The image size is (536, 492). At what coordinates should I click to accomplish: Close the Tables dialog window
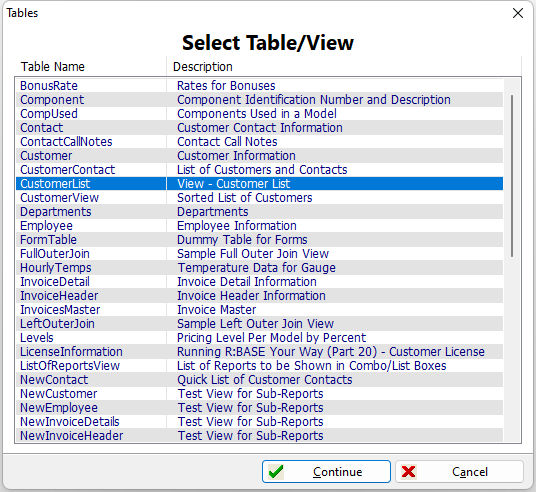(x=518, y=13)
